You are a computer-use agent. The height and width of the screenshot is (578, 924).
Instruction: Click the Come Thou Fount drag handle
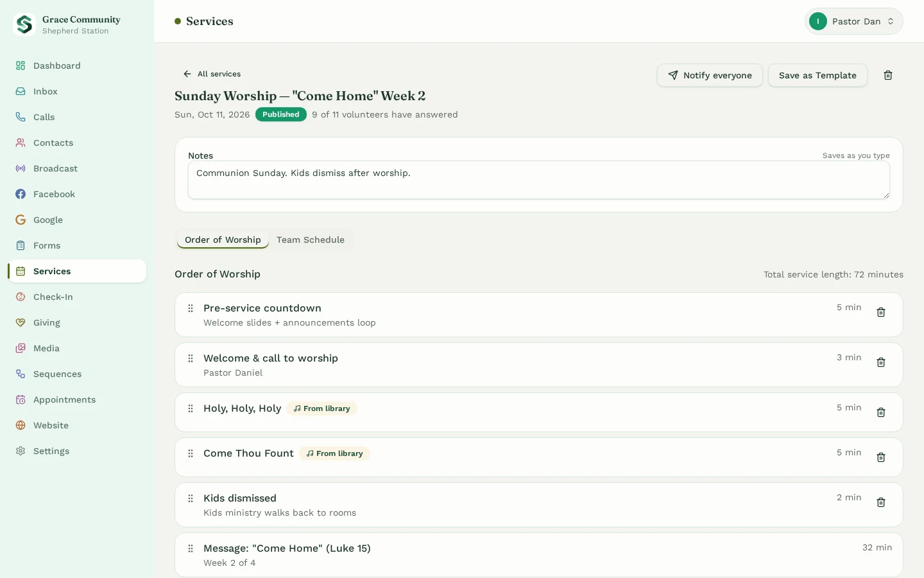click(191, 453)
